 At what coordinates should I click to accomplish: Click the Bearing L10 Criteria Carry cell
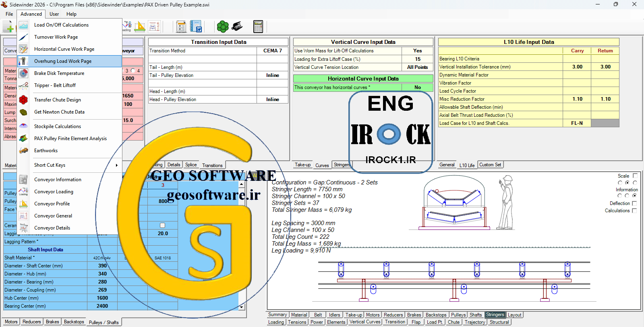577,59
